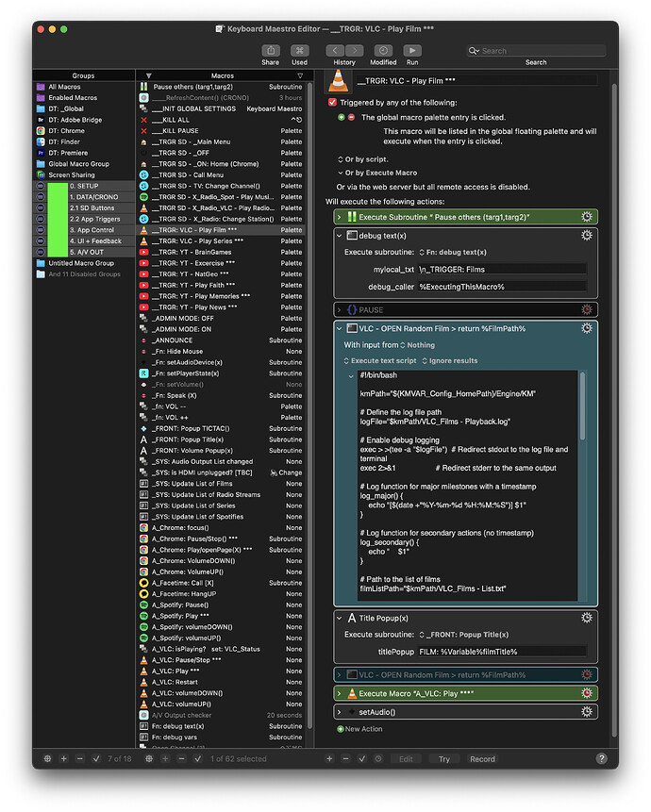Open gear menu for PAUSE action

point(586,309)
